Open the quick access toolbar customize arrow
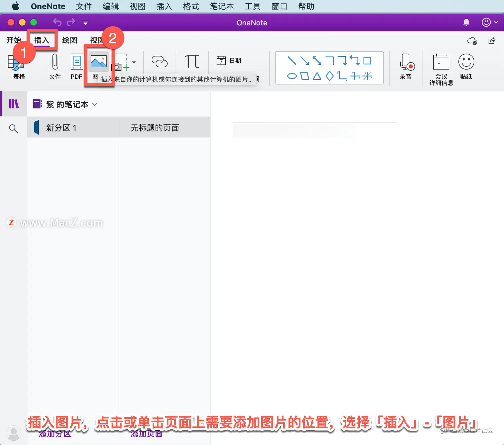504x445 pixels. click(85, 23)
